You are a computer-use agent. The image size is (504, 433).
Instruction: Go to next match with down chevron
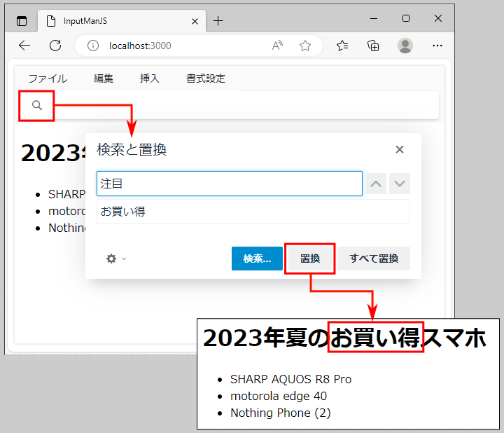(x=400, y=184)
